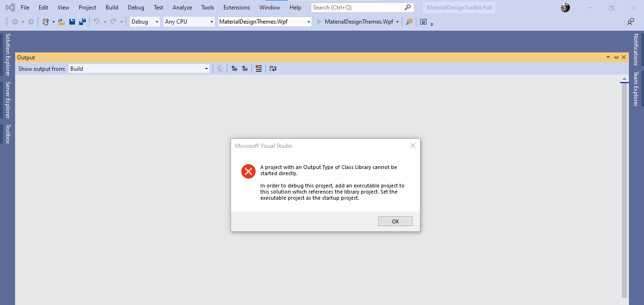This screenshot has height=305, width=644.
Task: Click the Undo arrow icon
Action: (x=97, y=22)
